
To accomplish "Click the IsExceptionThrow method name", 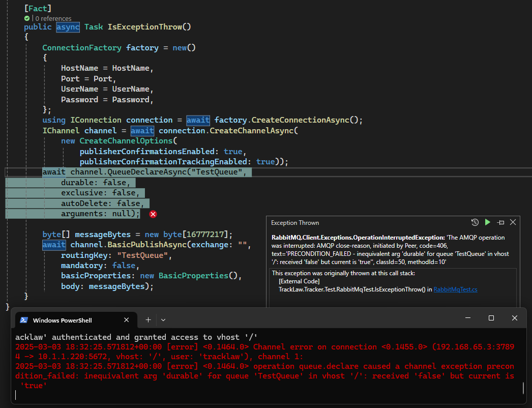I will (x=145, y=27).
